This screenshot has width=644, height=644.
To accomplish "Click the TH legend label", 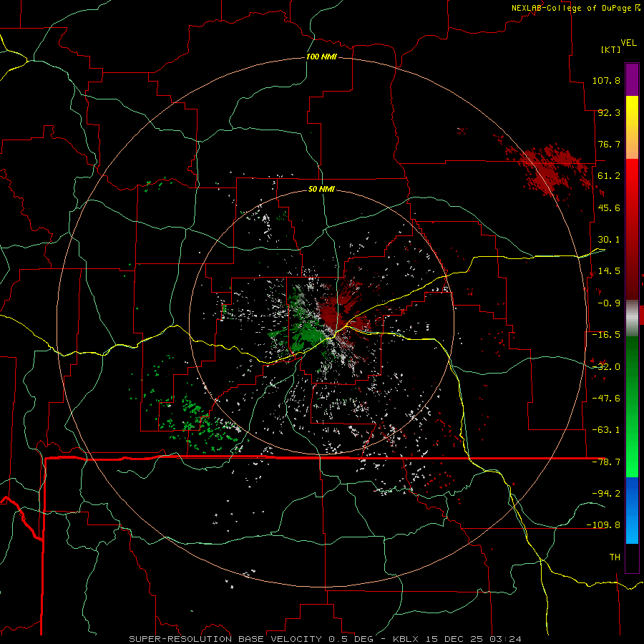I will pos(615,557).
